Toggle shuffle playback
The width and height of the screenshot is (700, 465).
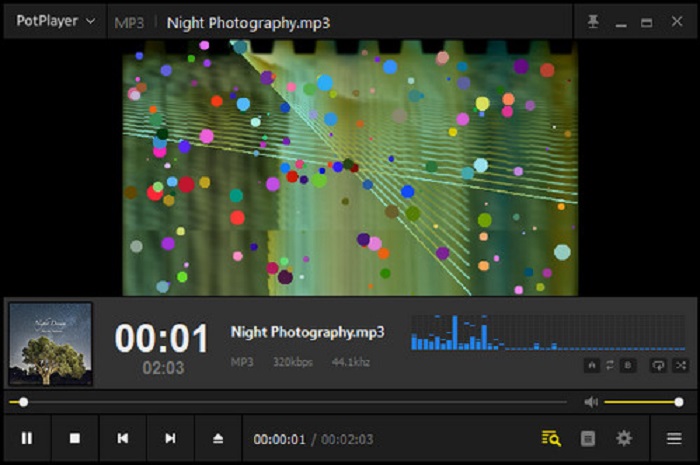point(681,366)
